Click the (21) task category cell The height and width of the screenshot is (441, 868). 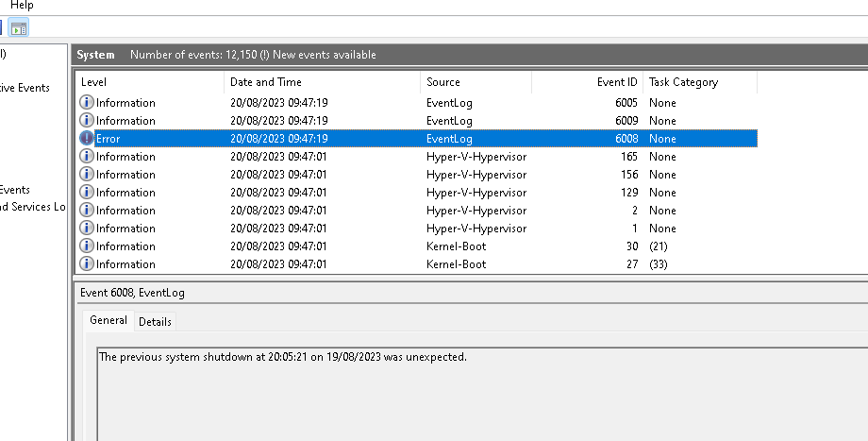659,246
